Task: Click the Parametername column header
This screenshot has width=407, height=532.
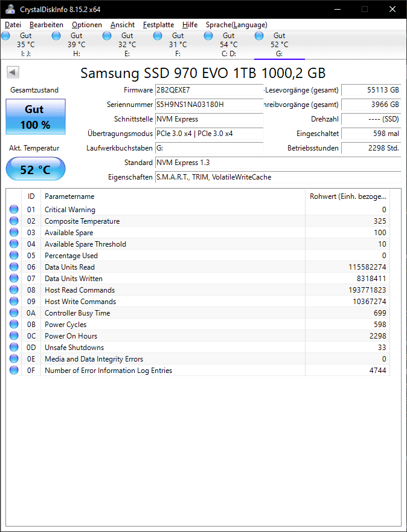Action: coord(173,196)
